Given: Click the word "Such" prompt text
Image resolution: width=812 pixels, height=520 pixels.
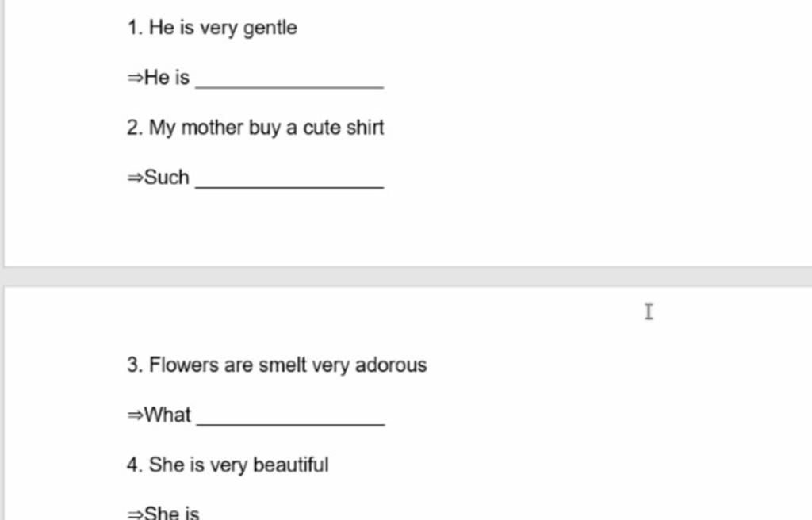Looking at the screenshot, I should (x=167, y=177).
